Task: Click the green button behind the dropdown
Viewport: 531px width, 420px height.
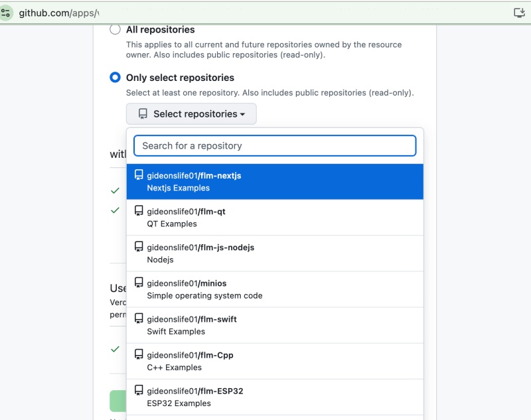Action: click(118, 401)
